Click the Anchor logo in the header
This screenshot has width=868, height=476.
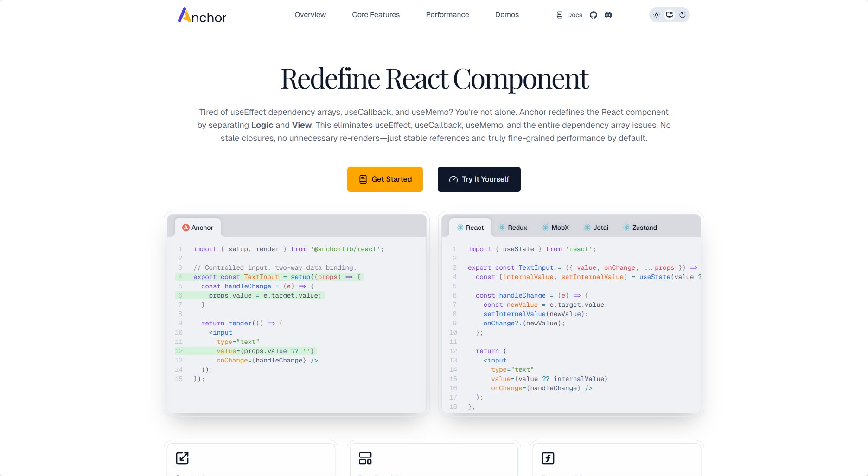(x=203, y=16)
